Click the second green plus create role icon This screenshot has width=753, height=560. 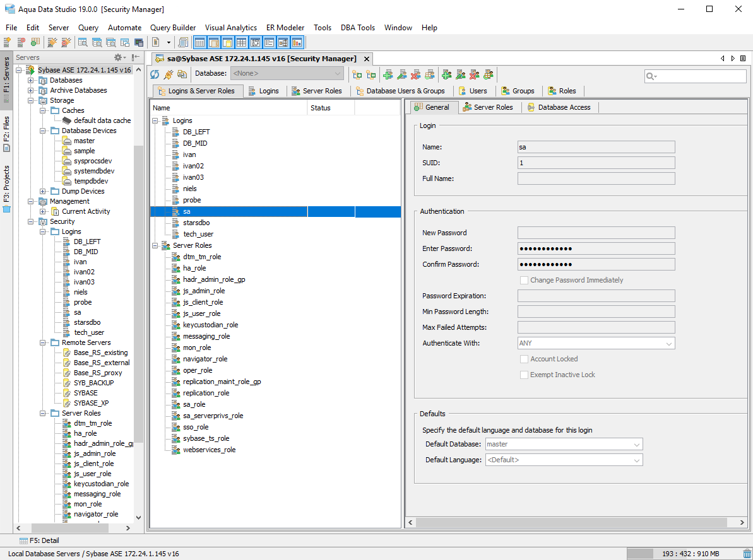pos(447,74)
